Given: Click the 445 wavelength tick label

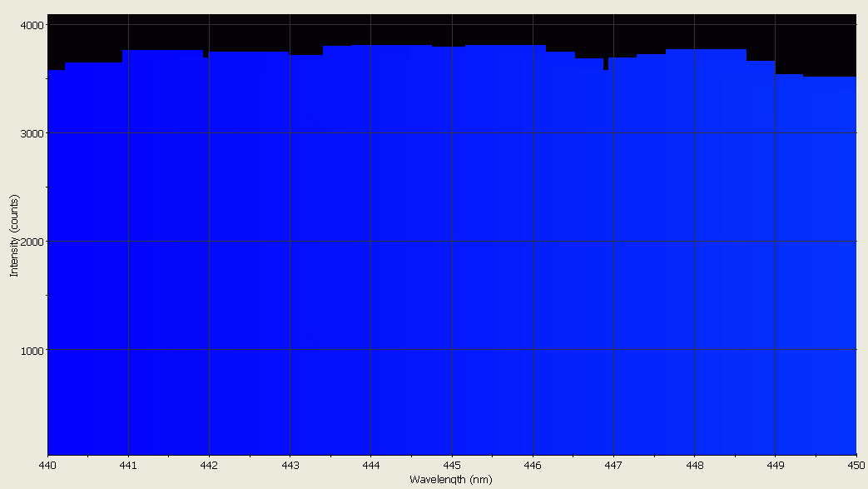Looking at the screenshot, I should coord(452,467).
